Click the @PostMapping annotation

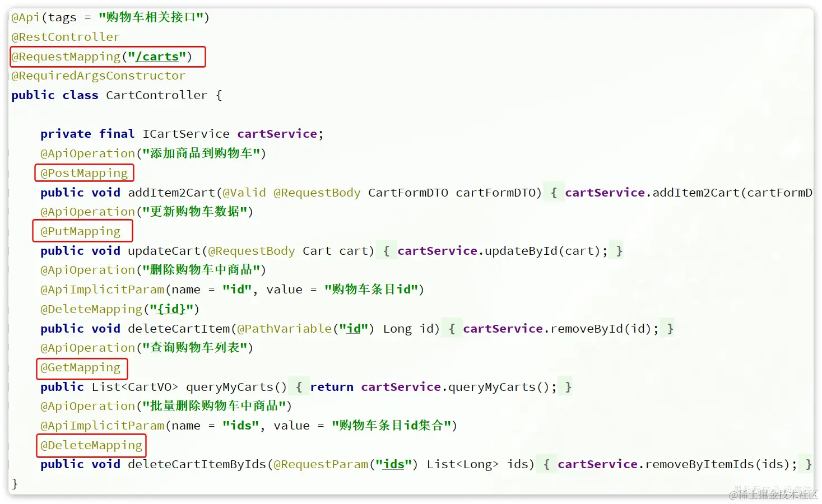[x=84, y=173]
